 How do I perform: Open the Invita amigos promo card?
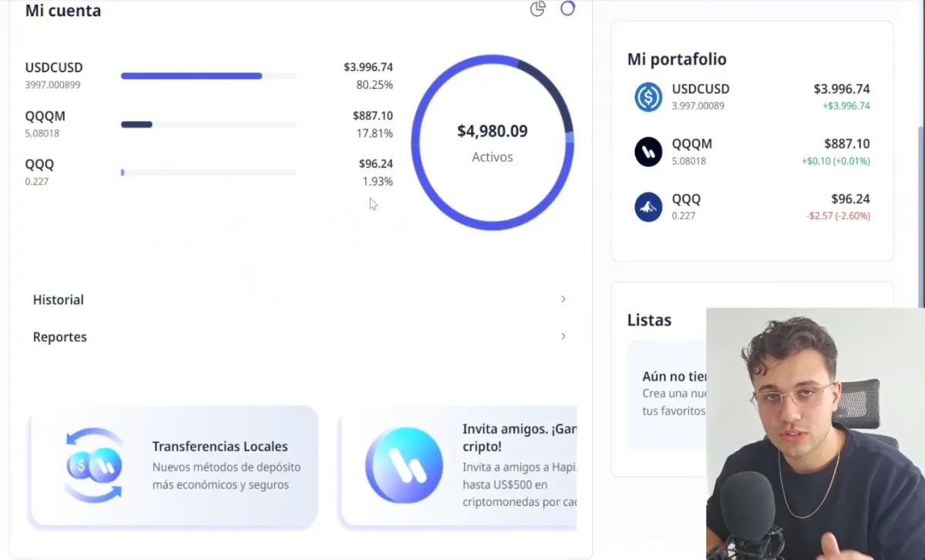pos(459,467)
